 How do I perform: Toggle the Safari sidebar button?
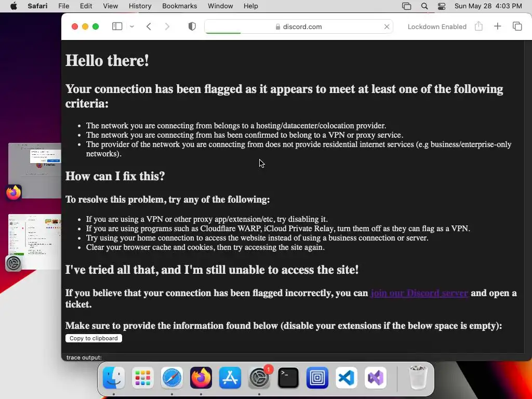click(117, 26)
